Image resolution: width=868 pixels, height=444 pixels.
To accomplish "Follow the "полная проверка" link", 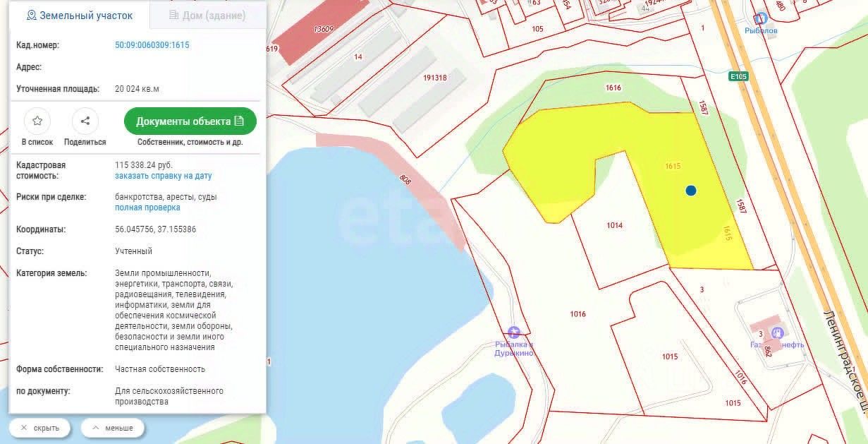I will click(x=147, y=208).
